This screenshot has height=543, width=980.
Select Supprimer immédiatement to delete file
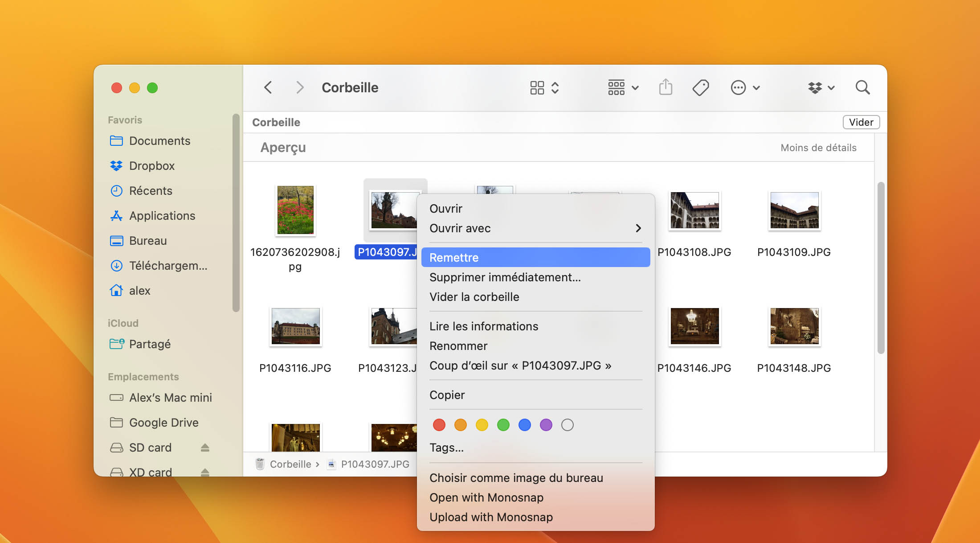(x=505, y=277)
